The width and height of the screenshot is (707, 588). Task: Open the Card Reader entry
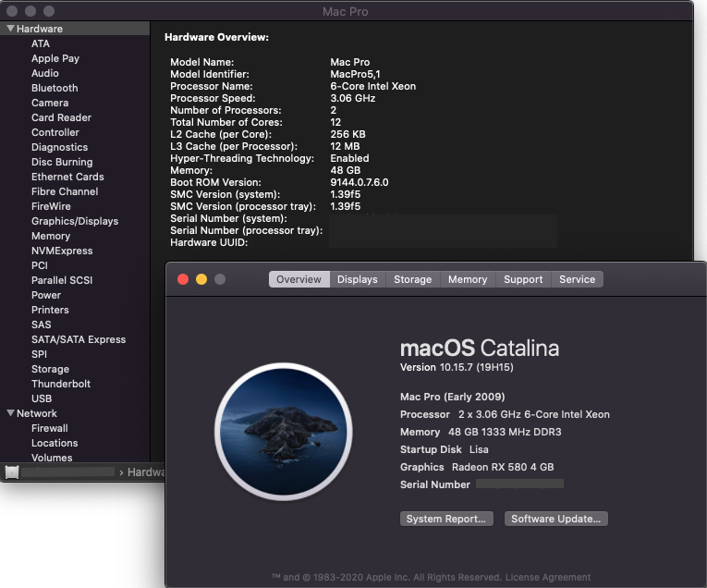[61, 117]
